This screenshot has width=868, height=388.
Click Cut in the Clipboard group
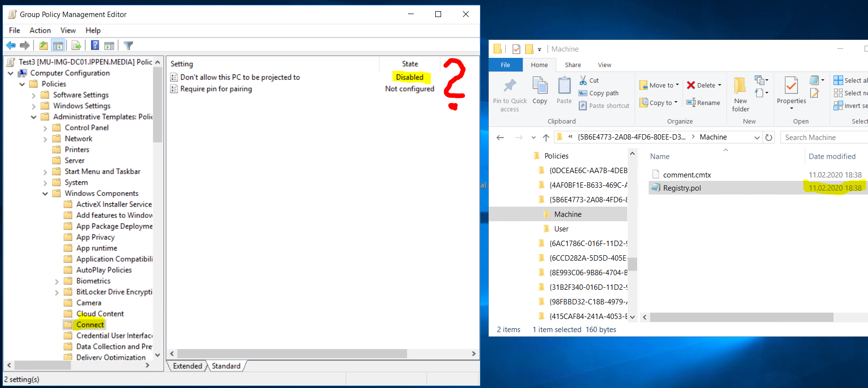pyautogui.click(x=589, y=80)
